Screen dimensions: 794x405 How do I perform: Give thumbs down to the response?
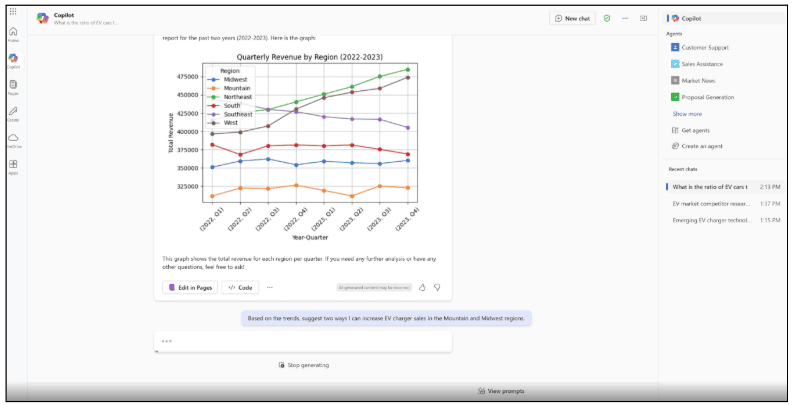click(x=437, y=288)
